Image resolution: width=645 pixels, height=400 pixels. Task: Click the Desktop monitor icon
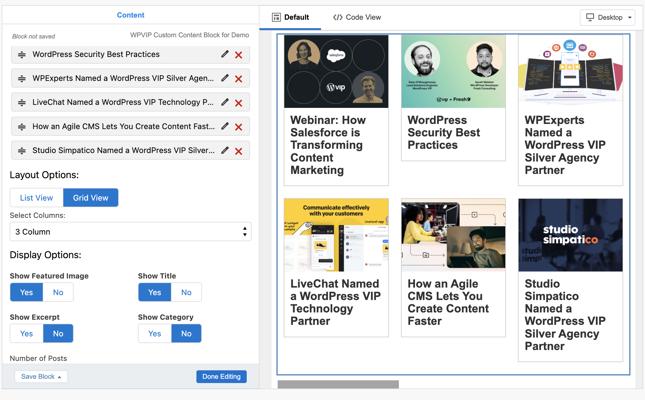click(x=590, y=17)
